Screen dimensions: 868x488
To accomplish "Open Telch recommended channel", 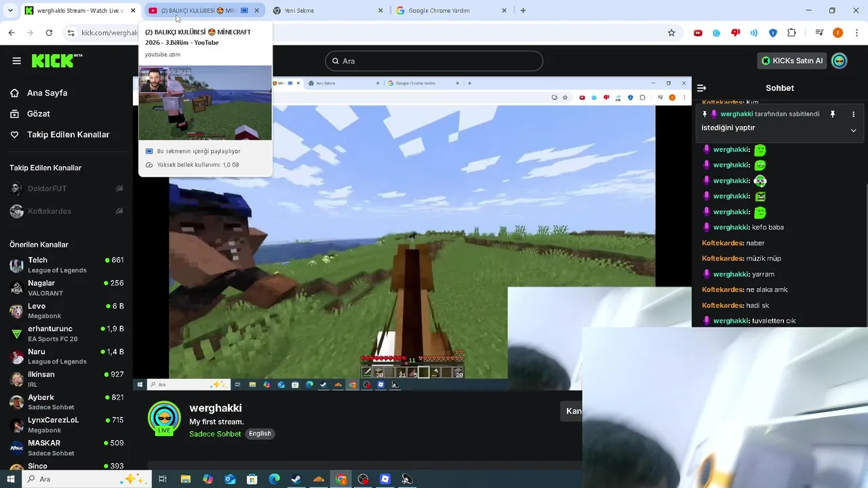I will [x=66, y=265].
